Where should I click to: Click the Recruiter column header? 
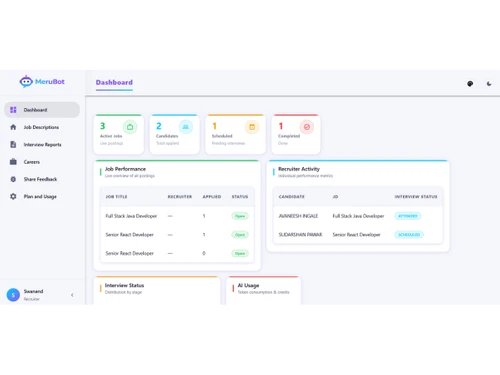180,197
